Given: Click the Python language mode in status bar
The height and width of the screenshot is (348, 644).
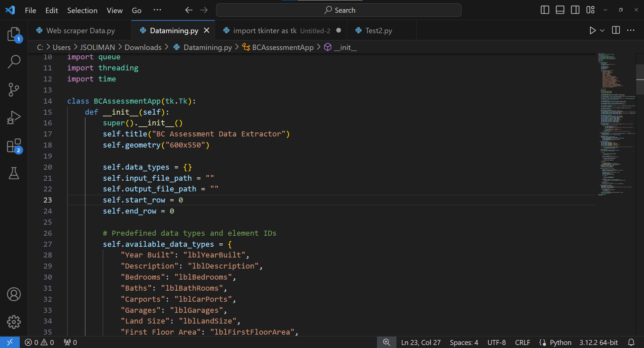Looking at the screenshot, I should tap(560, 342).
